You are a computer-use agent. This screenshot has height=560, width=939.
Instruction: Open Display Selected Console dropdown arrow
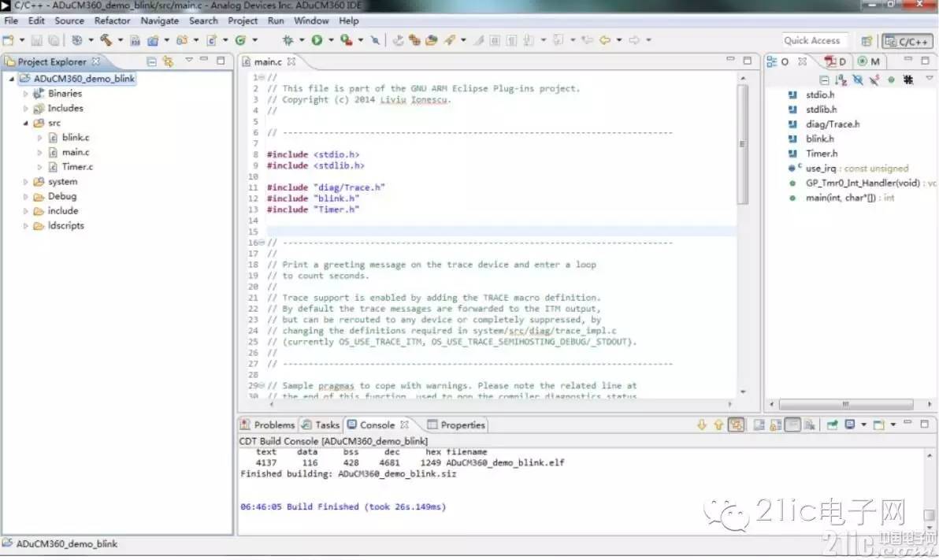click(x=863, y=425)
